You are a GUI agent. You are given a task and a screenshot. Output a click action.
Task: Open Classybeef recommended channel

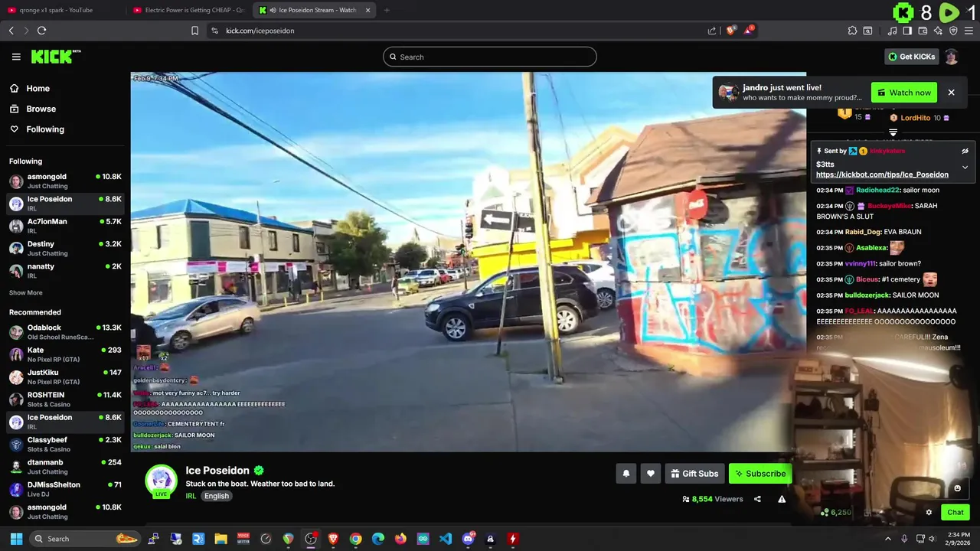pyautogui.click(x=65, y=445)
